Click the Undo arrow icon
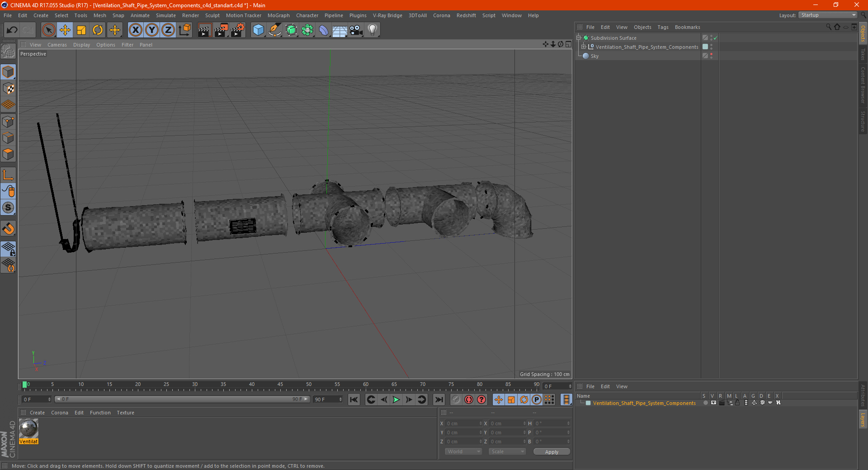Viewport: 868px width, 470px height. pyautogui.click(x=12, y=30)
